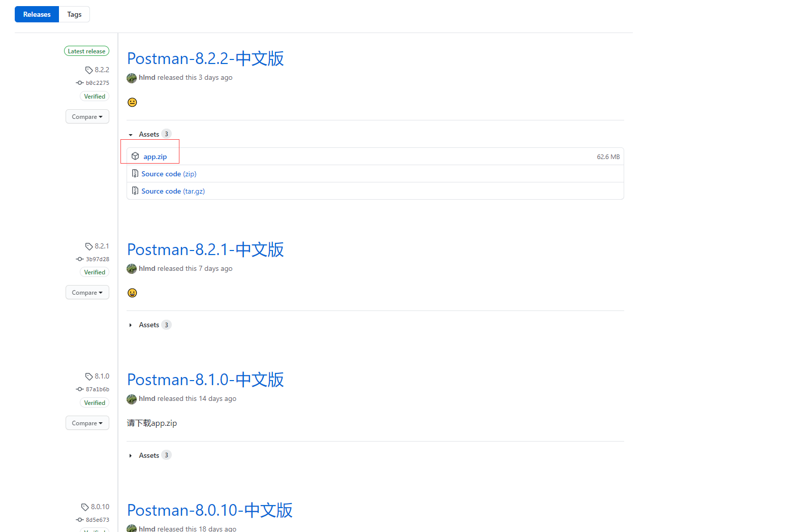Screen dimensions: 798x532
Task: Open the Compare dropdown for release 8.1.0
Action: [87, 423]
